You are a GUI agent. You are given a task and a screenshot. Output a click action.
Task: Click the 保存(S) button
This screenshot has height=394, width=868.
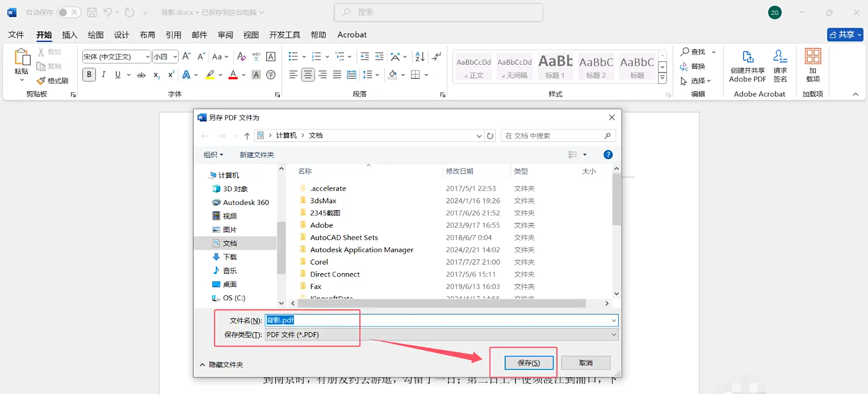pos(528,362)
